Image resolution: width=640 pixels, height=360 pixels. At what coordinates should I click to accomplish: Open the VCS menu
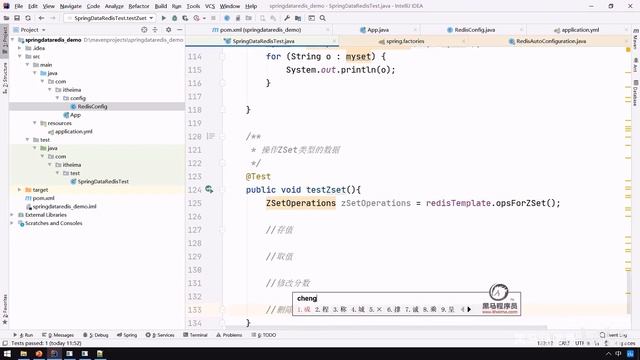[210, 6]
